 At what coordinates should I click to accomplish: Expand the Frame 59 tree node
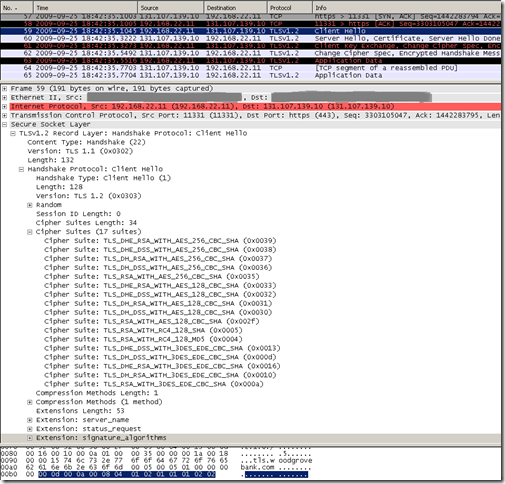click(5, 89)
